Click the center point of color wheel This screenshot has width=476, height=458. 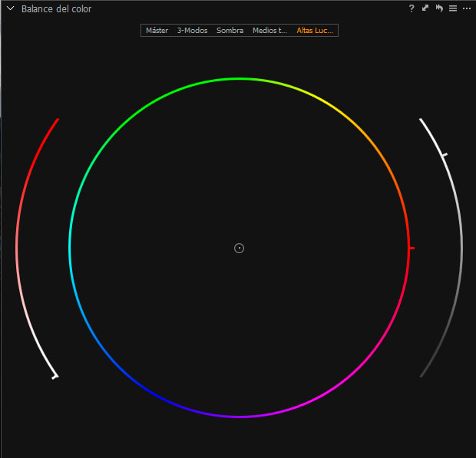coord(239,248)
